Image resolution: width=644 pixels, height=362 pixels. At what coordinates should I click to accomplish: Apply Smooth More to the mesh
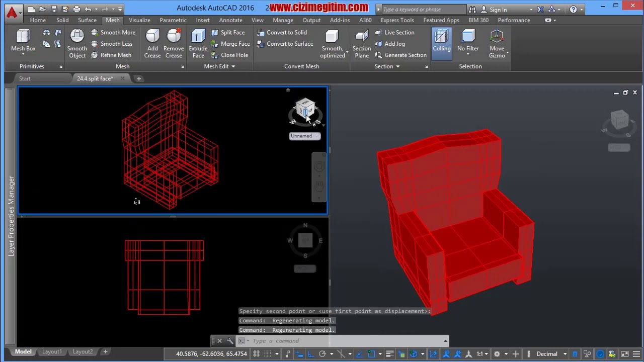[113, 32]
